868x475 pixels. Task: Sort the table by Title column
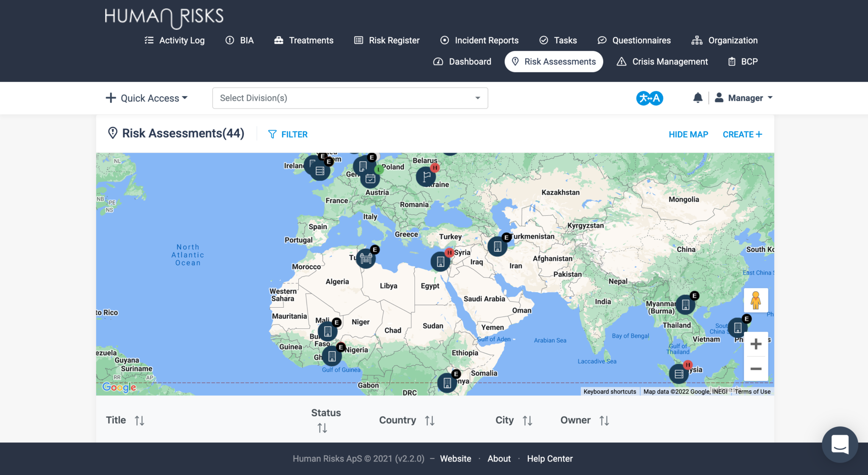click(139, 420)
